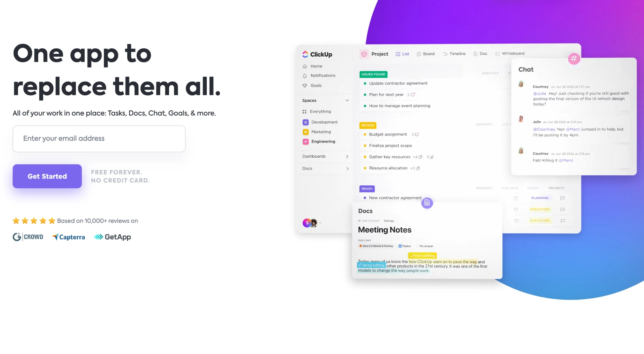Click the Get Started button
The height and width of the screenshot is (354, 644).
tap(47, 176)
